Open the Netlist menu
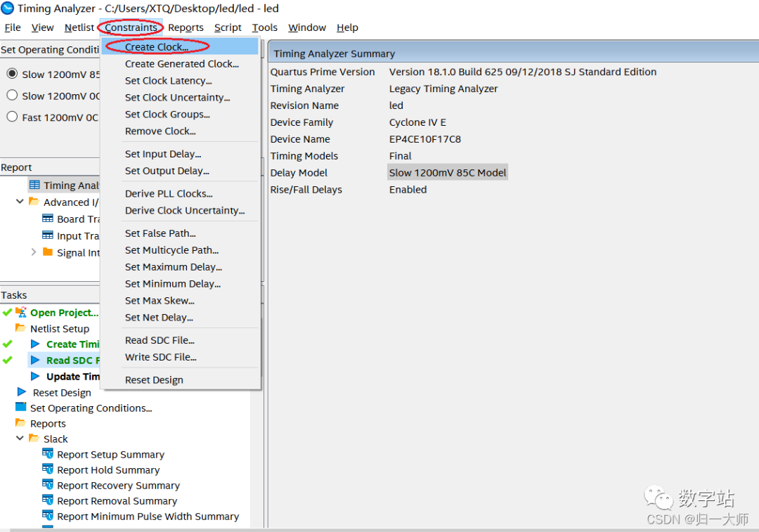 [79, 27]
